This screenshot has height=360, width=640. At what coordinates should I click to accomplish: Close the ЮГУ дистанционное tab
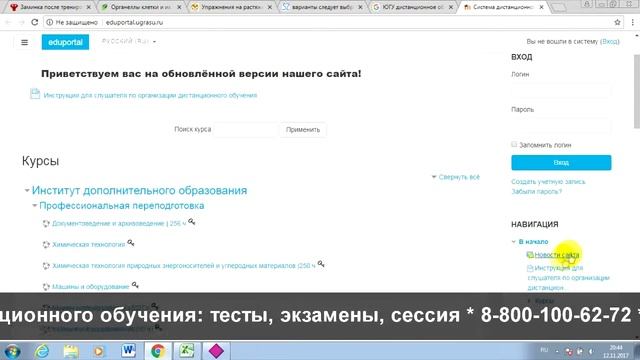pos(451,7)
